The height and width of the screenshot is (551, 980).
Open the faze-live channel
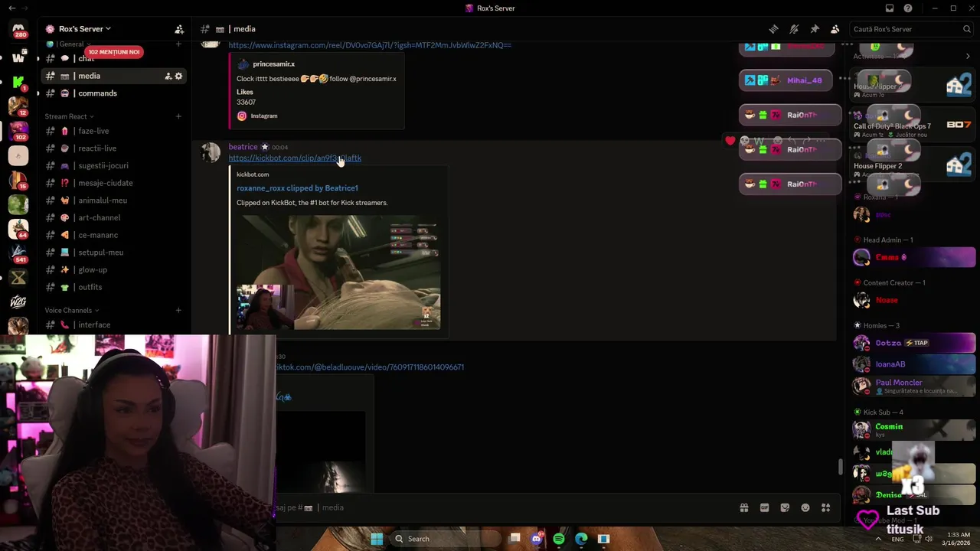[x=93, y=131]
